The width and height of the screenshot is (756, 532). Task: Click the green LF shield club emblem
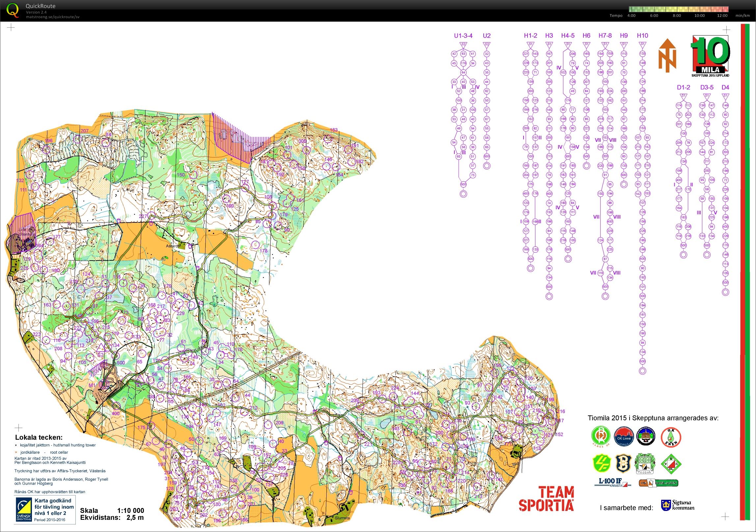coord(602,463)
